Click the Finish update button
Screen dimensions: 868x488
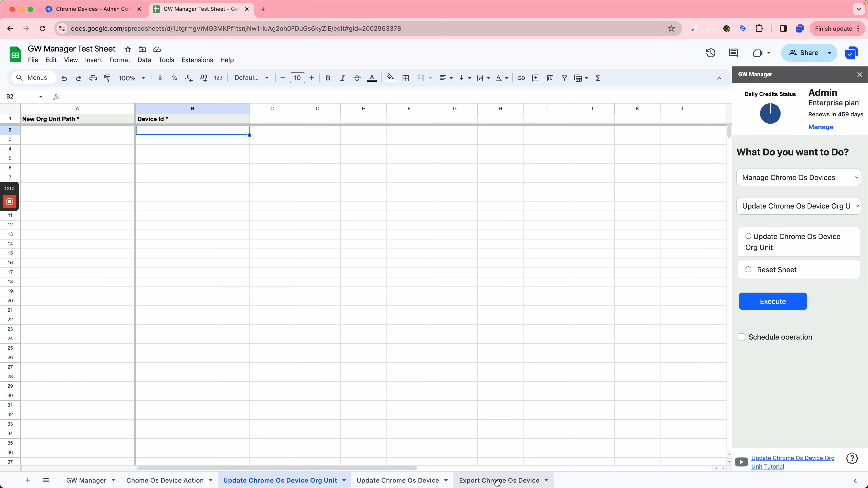pyautogui.click(x=833, y=29)
